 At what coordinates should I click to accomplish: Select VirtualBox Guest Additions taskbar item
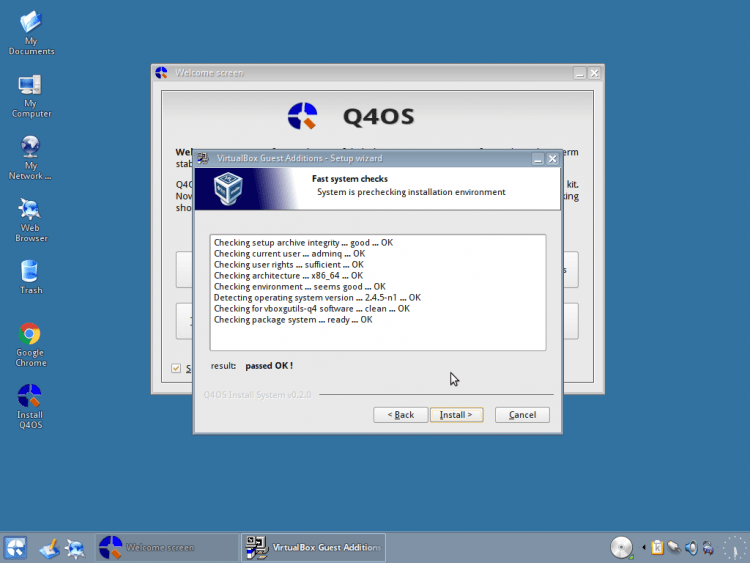click(314, 547)
